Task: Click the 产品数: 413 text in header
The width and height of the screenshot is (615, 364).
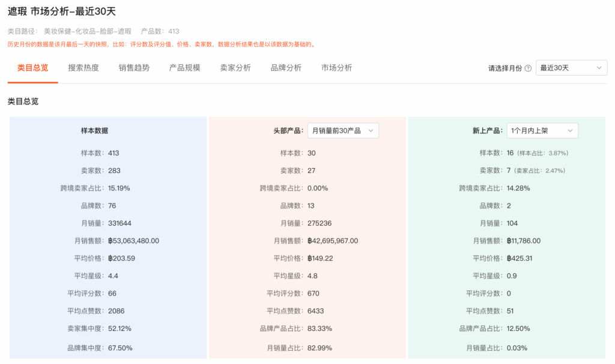Action: 160,31
